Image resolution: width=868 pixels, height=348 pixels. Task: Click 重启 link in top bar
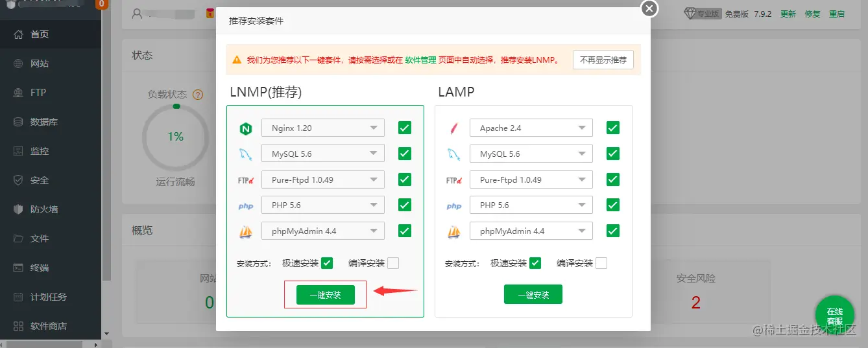(837, 14)
